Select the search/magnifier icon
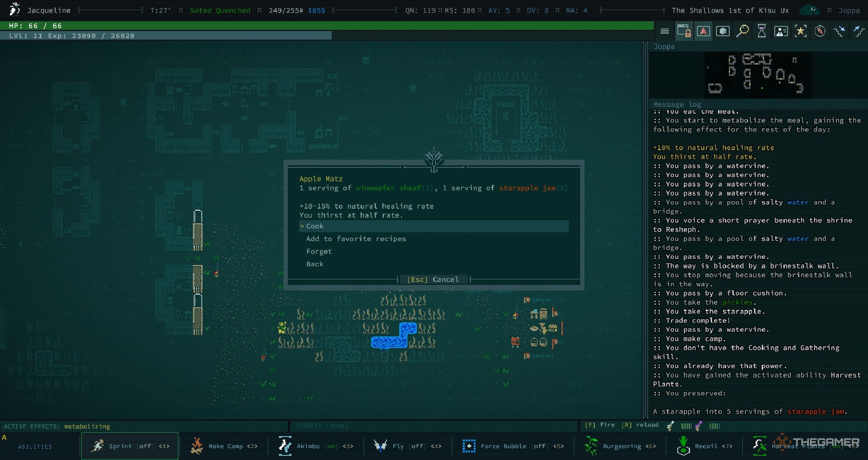The image size is (868, 460). (743, 30)
